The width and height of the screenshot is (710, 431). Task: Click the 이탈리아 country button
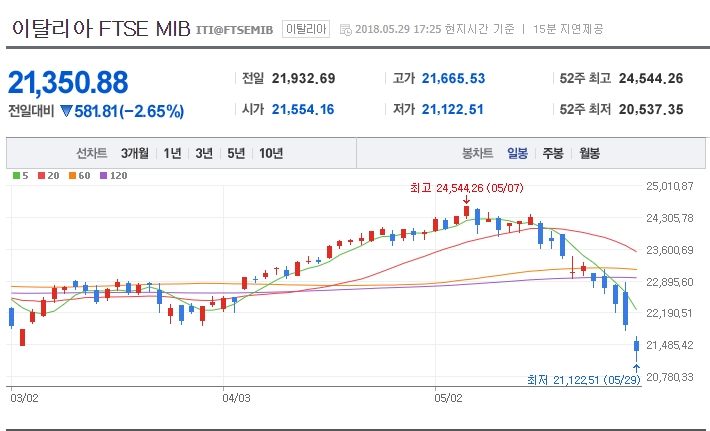305,29
